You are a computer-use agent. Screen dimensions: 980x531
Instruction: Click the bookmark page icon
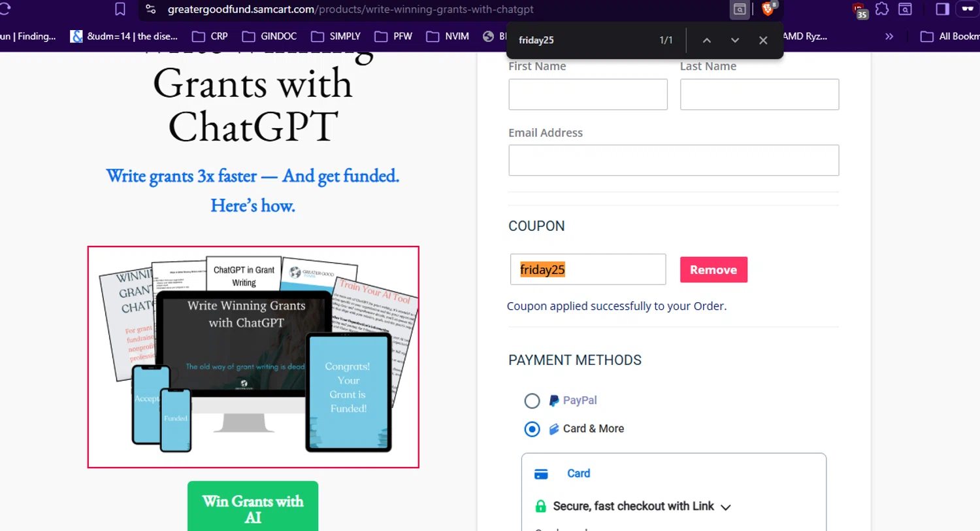120,9
